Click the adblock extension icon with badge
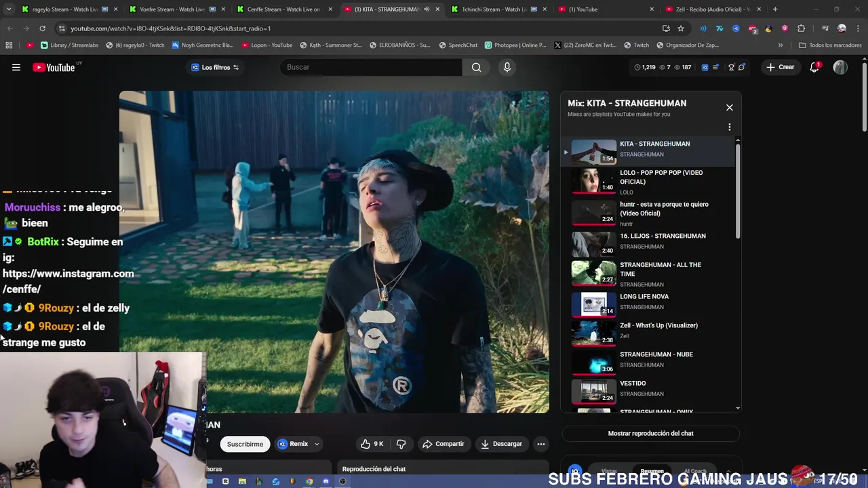The width and height of the screenshot is (868, 488). 752,28
